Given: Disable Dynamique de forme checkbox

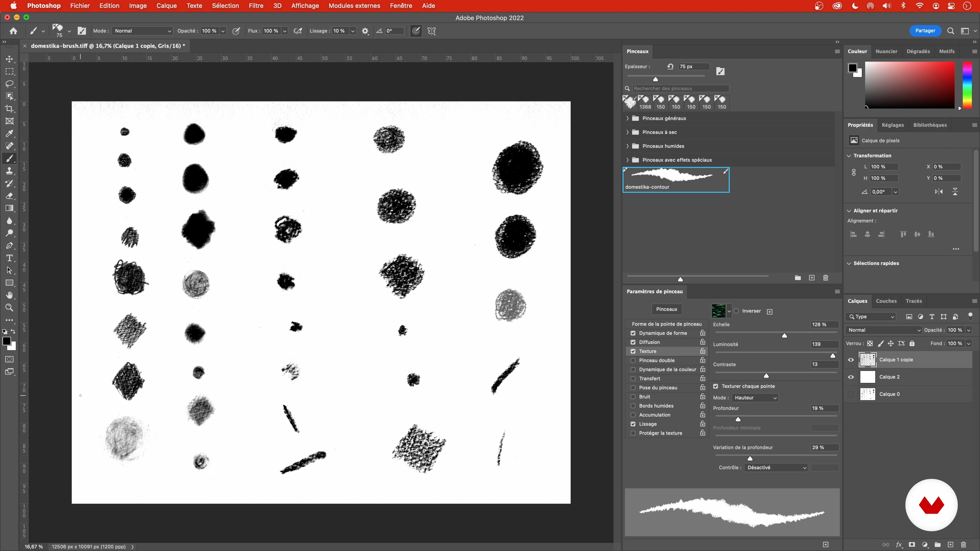Looking at the screenshot, I should 633,333.
